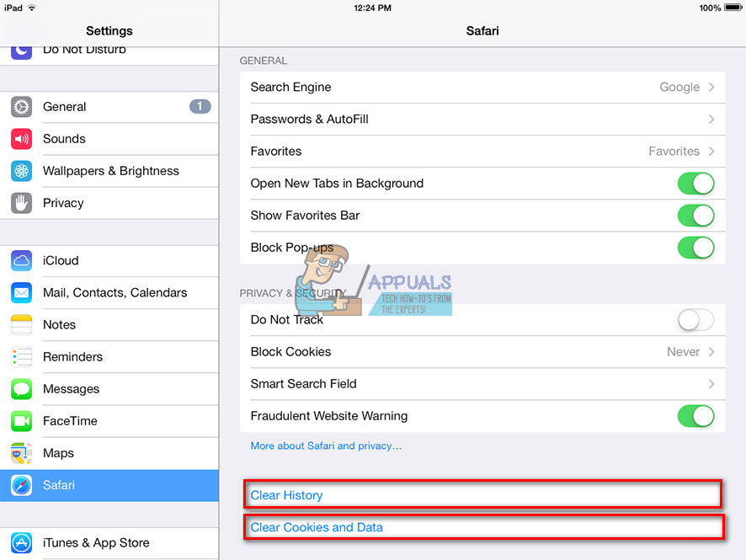Tap the Notes notepad icon

point(21,325)
